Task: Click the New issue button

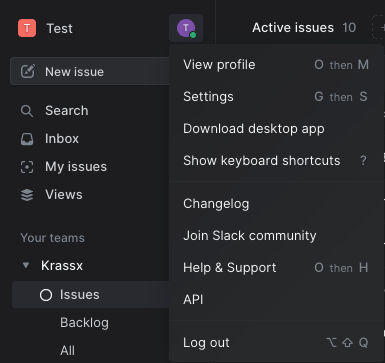Action: pyautogui.click(x=90, y=71)
